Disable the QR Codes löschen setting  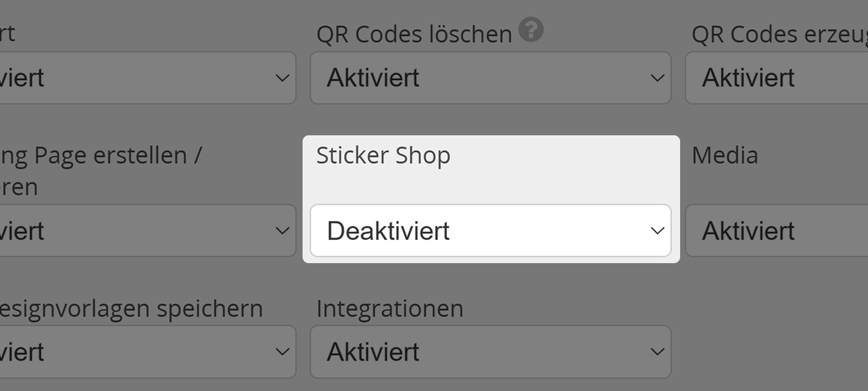490,78
